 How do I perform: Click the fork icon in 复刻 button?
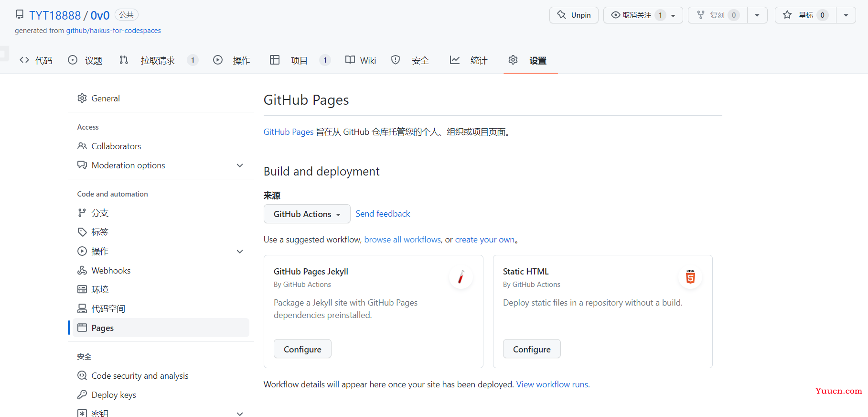coord(701,15)
